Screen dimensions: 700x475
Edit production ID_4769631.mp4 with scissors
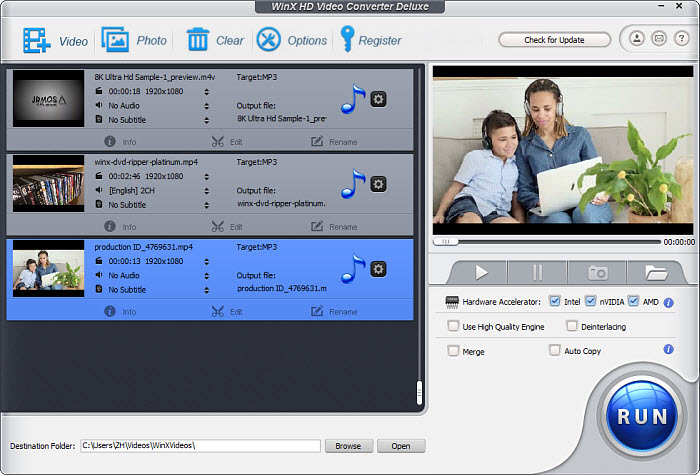tap(227, 311)
